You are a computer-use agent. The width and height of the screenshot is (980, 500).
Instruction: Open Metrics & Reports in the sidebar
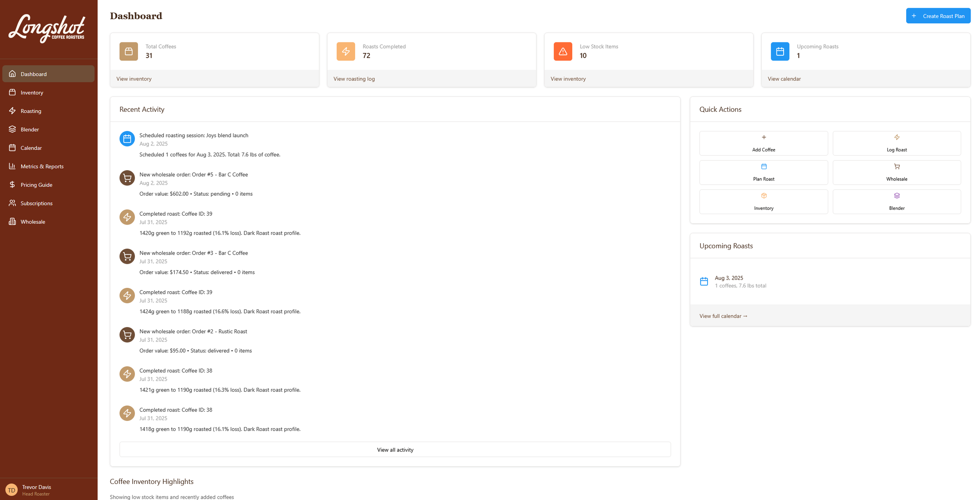42,166
